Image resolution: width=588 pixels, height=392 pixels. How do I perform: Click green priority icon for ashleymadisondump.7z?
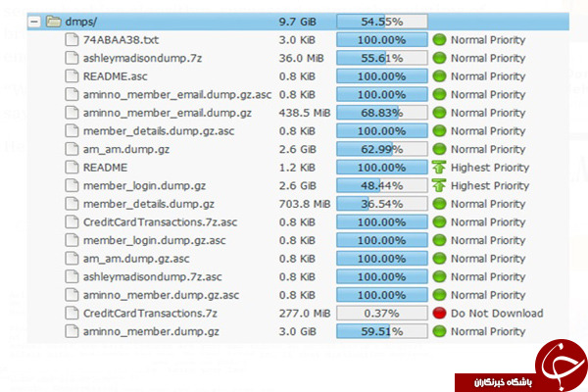point(439,58)
